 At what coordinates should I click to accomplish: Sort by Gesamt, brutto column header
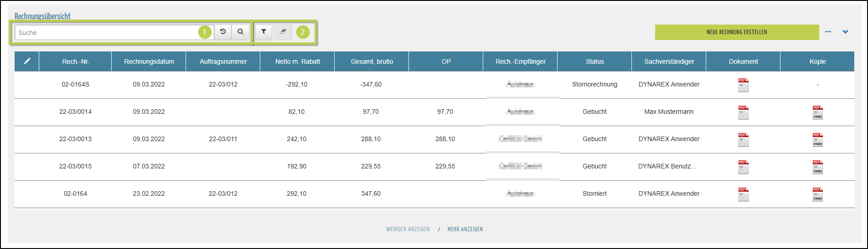pyautogui.click(x=372, y=61)
